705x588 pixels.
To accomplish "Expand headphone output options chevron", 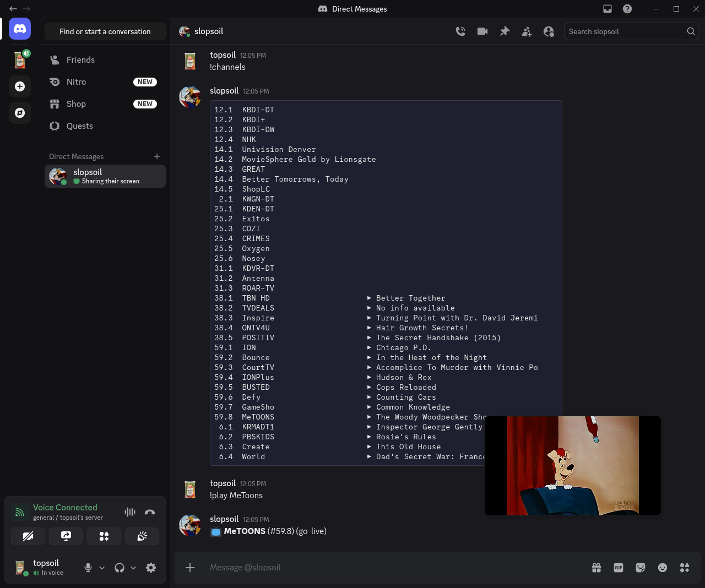I will coord(133,568).
